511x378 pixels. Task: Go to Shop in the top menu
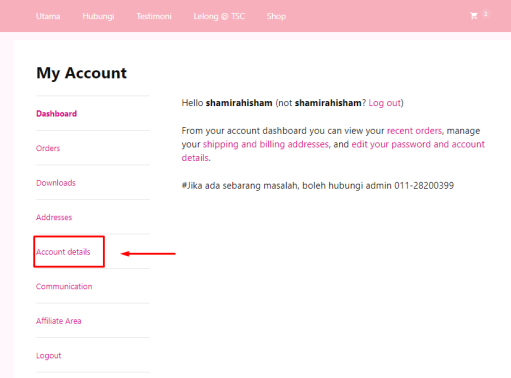click(x=276, y=16)
